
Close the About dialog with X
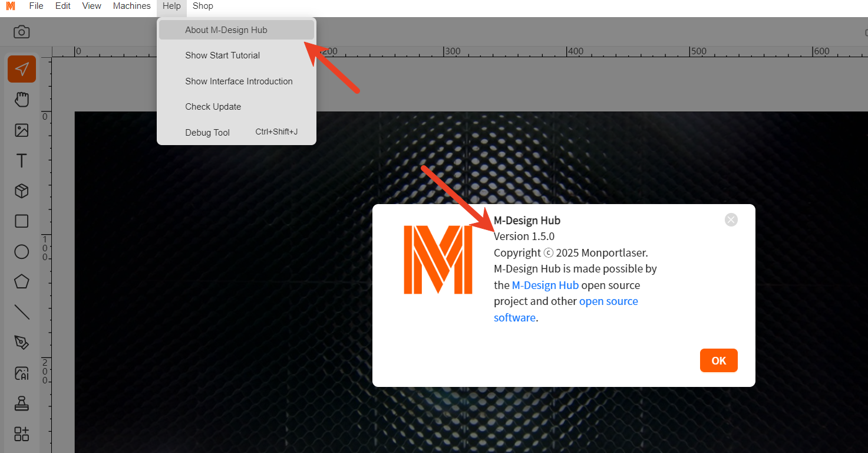pyautogui.click(x=731, y=220)
